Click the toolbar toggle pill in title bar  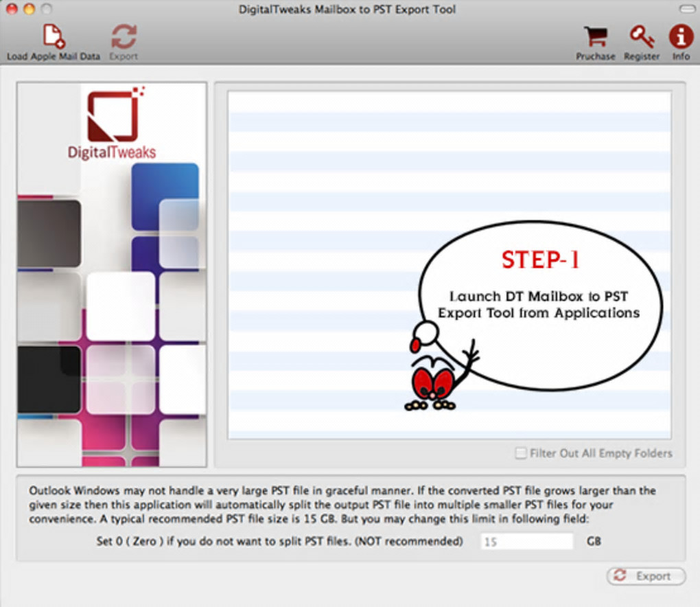pyautogui.click(x=686, y=9)
